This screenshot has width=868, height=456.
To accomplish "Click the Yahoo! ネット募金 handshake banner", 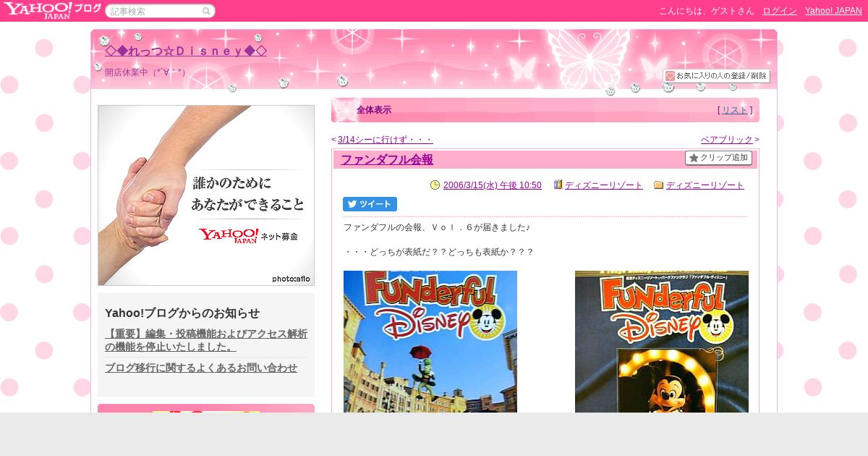I will click(x=206, y=195).
